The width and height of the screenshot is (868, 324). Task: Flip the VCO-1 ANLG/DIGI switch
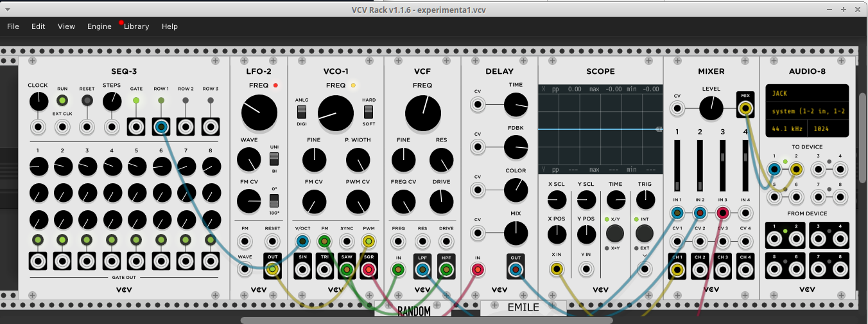tap(302, 112)
